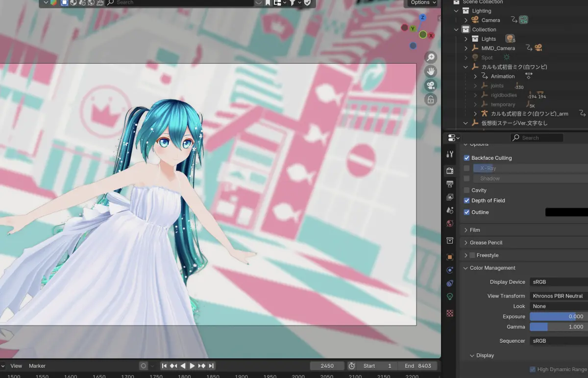Open the View Layer properties tab icon
The height and width of the screenshot is (378, 588).
(450, 197)
